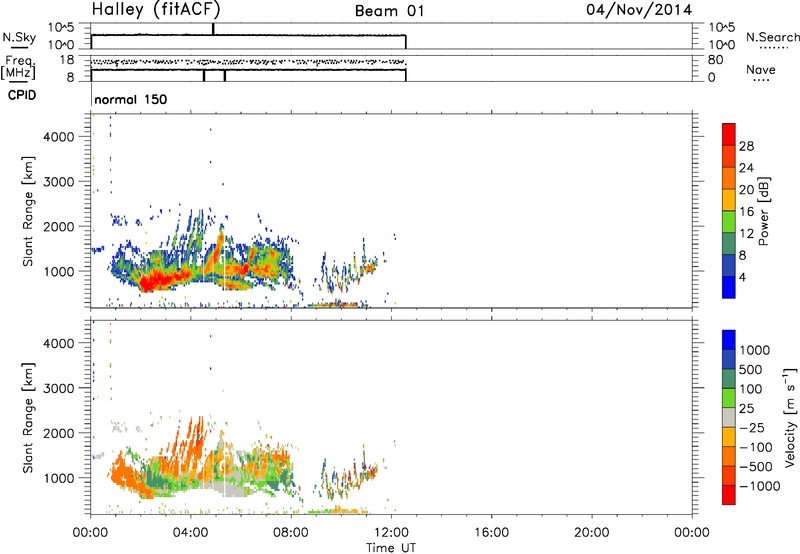
Task: Click '4000' on the power panel range axis
Action: pos(58,137)
